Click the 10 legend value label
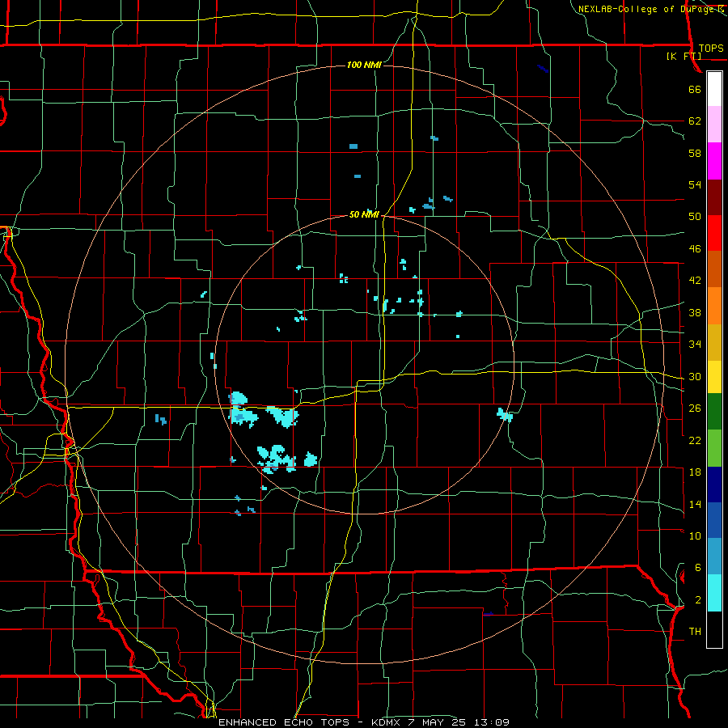 coord(695,535)
